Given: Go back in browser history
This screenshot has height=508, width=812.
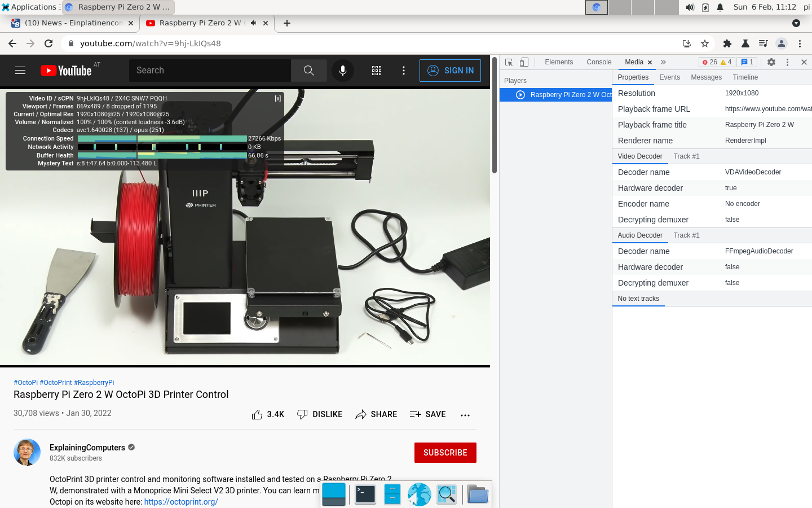Looking at the screenshot, I should coord(12,43).
